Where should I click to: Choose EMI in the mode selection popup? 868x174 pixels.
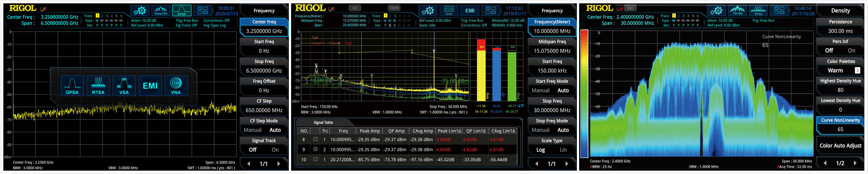(150, 86)
